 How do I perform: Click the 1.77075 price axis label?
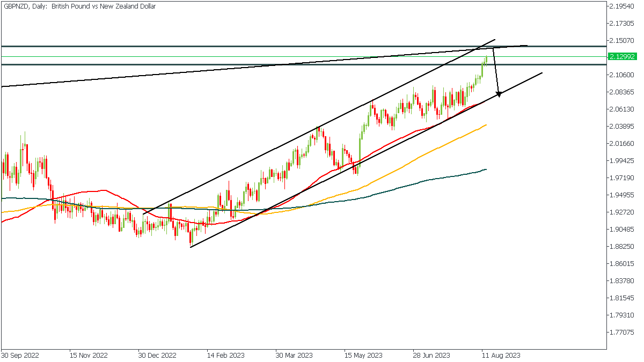pyautogui.click(x=623, y=333)
